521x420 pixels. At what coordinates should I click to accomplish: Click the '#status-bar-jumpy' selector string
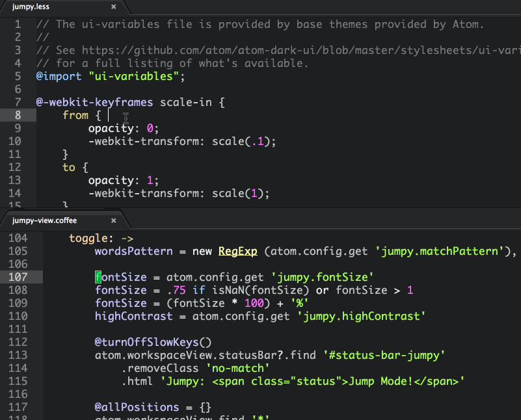point(384,355)
